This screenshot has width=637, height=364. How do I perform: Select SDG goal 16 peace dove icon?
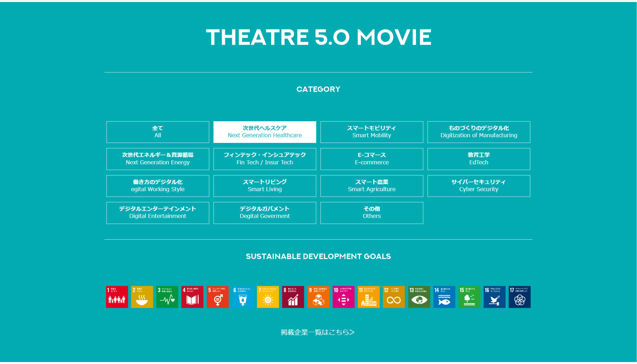click(x=494, y=297)
